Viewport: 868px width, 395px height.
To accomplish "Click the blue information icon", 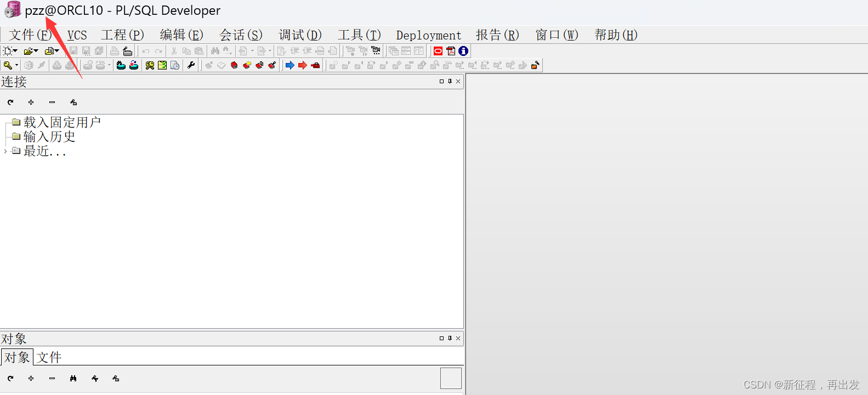I will pyautogui.click(x=463, y=51).
